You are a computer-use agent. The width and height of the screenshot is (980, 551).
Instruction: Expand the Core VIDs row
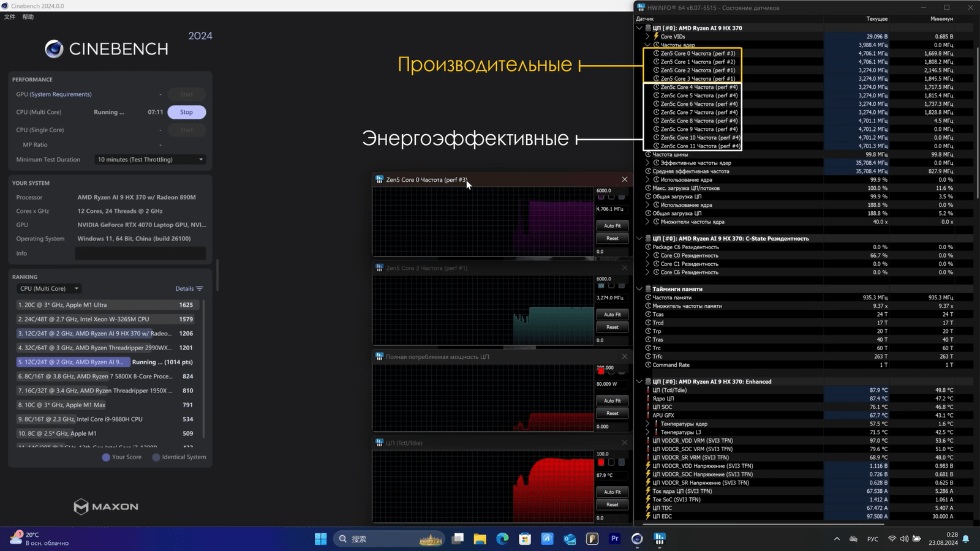pyautogui.click(x=647, y=37)
